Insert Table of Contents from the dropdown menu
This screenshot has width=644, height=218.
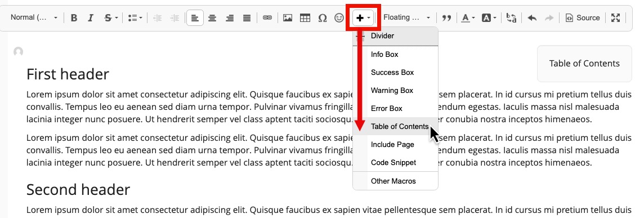[x=396, y=127]
